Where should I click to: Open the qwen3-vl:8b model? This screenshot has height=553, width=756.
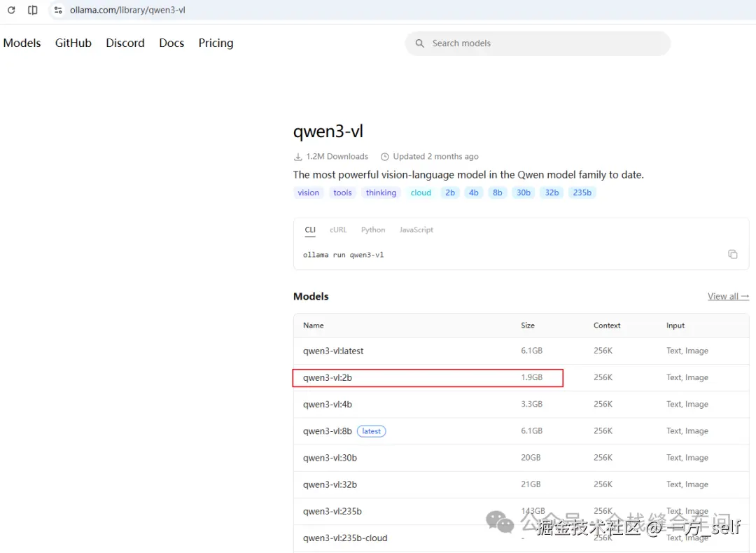click(x=328, y=431)
